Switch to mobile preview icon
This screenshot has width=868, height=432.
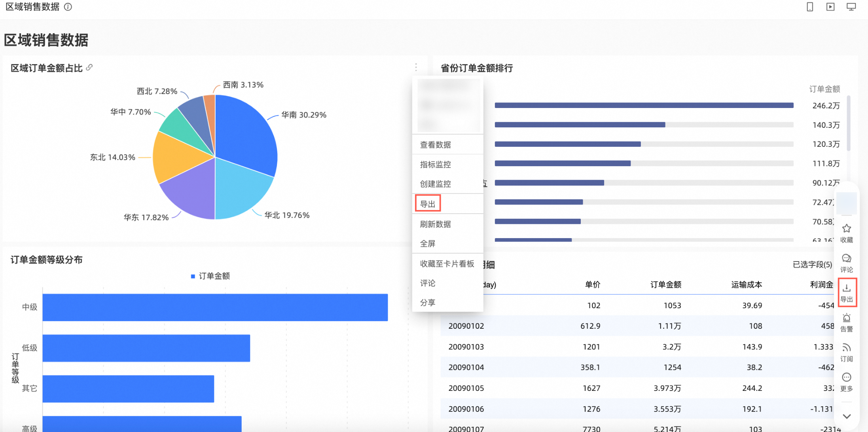click(x=810, y=7)
